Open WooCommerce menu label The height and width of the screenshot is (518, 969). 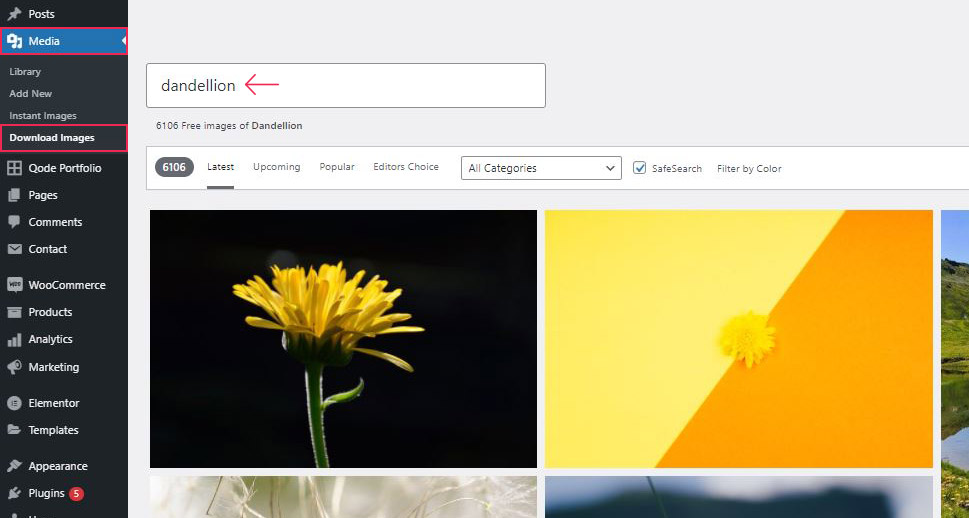coord(67,285)
